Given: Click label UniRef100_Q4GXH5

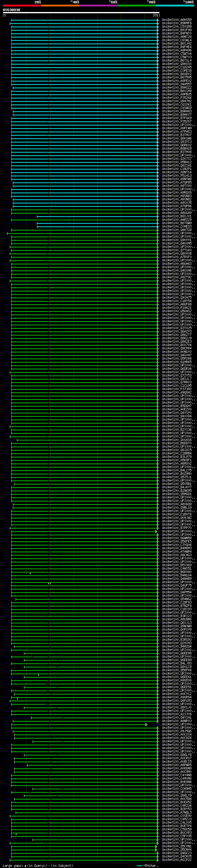Looking at the screenshot, I should point(176,243).
